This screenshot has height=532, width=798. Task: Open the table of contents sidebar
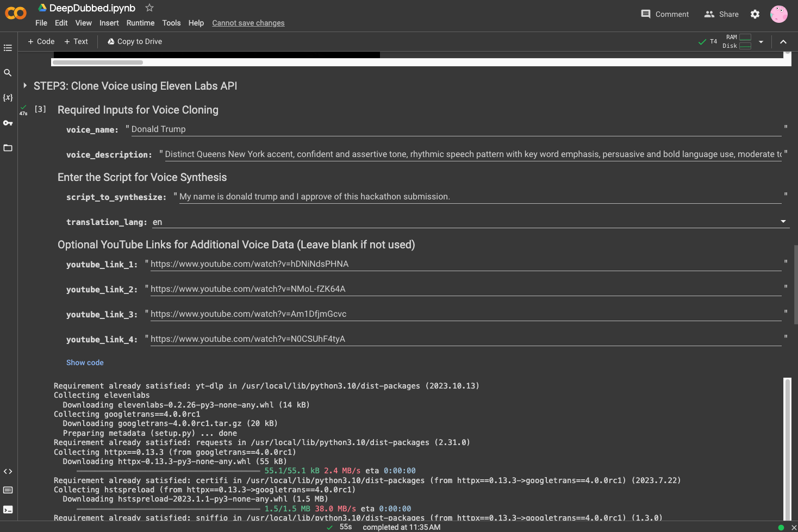(8, 48)
